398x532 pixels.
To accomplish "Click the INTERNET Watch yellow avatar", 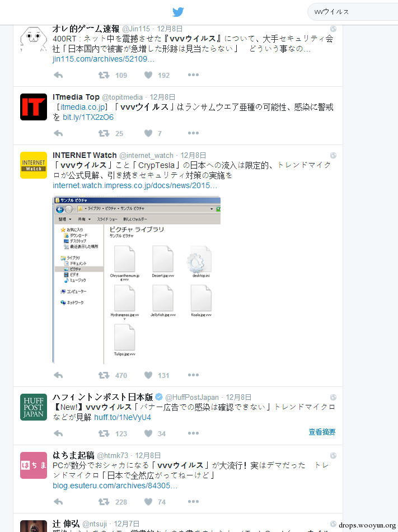I will 33,165.
